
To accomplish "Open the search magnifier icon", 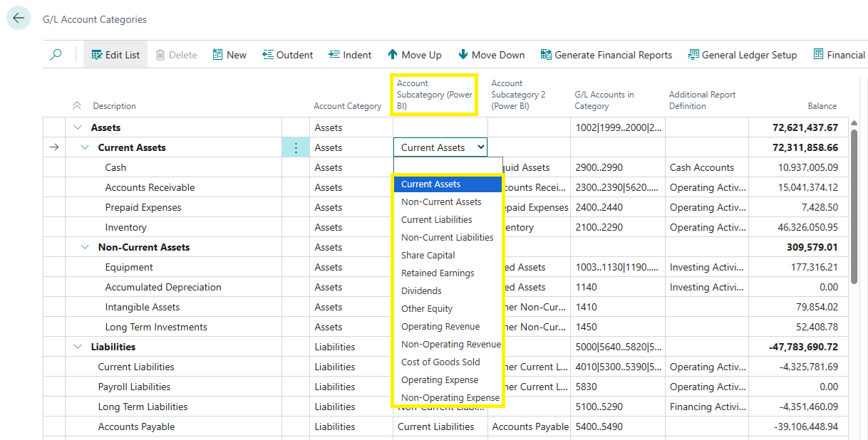I will [x=56, y=55].
